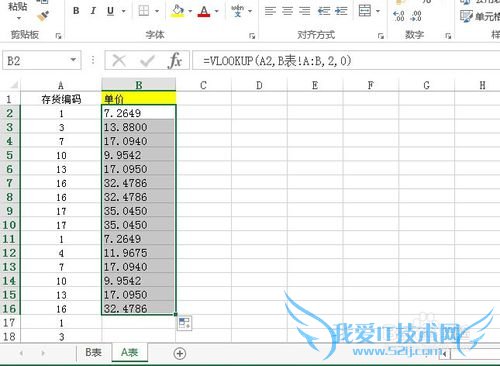
Task: Apply red font color
Action: 204,11
